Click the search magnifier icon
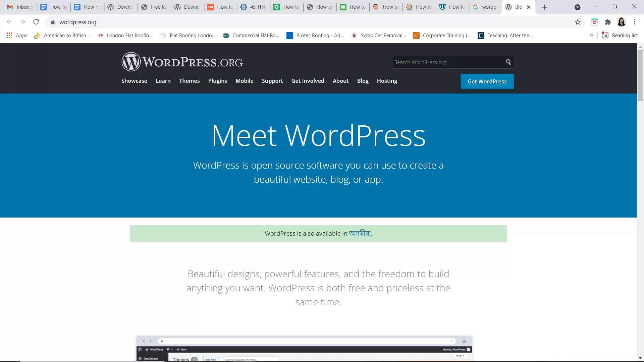644x362 pixels. coord(508,62)
